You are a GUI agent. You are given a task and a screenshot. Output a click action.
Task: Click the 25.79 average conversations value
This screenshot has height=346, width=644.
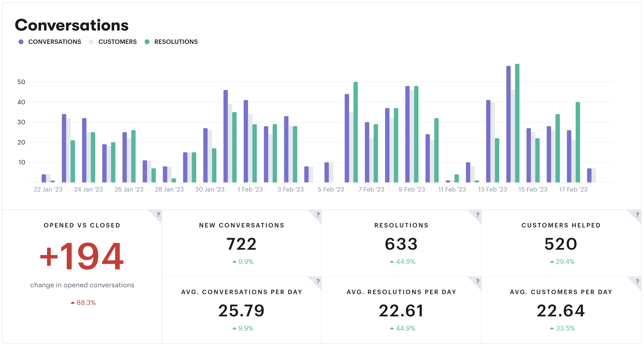[x=242, y=311]
